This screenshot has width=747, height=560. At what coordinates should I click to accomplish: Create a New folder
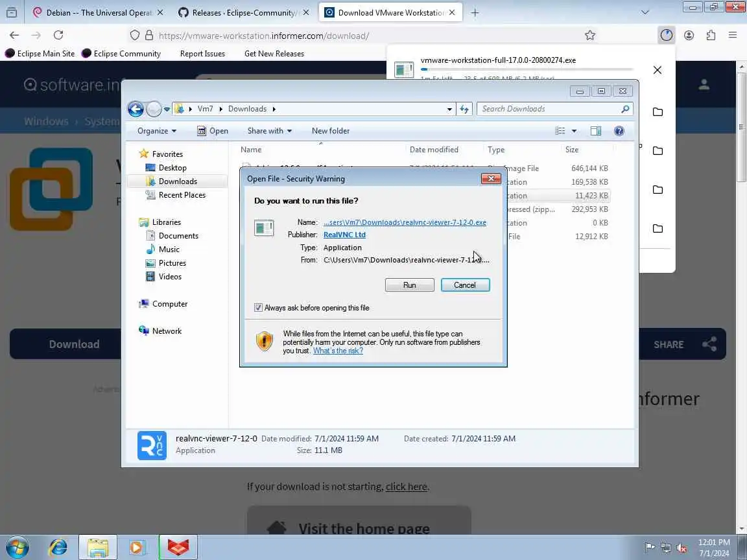(331, 131)
